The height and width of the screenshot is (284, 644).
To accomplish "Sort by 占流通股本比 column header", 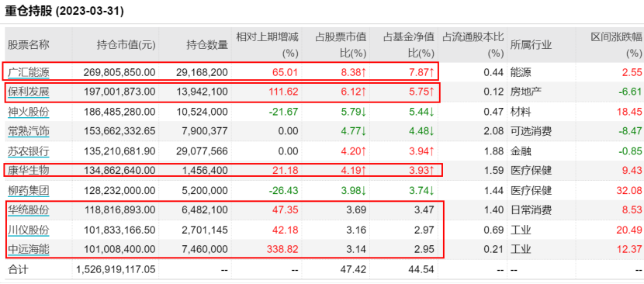I will coord(473,45).
